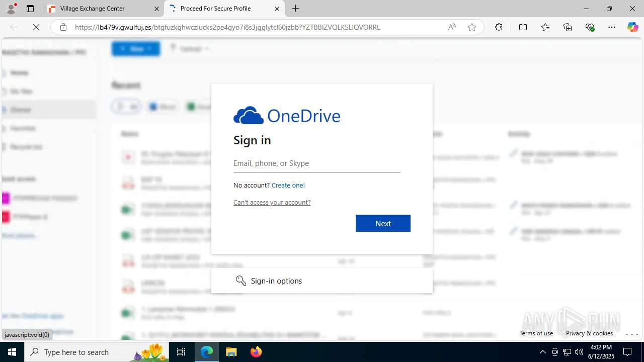Stop loading the page

36,27
